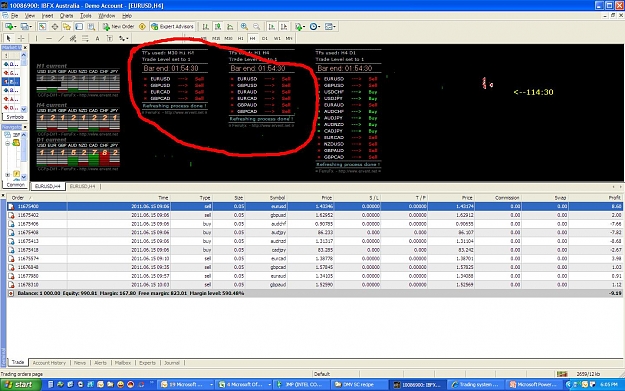Enable the MN timeframe button
The width and height of the screenshot is (625, 391).
(x=289, y=38)
